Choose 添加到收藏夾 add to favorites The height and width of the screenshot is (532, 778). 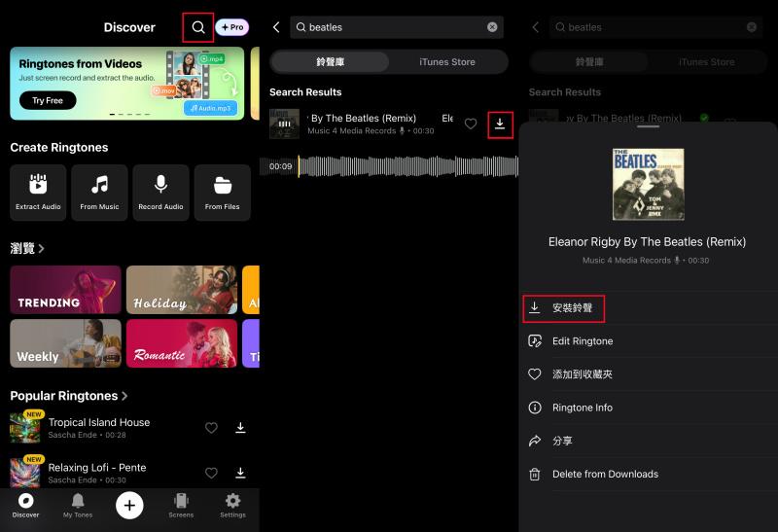pos(649,374)
